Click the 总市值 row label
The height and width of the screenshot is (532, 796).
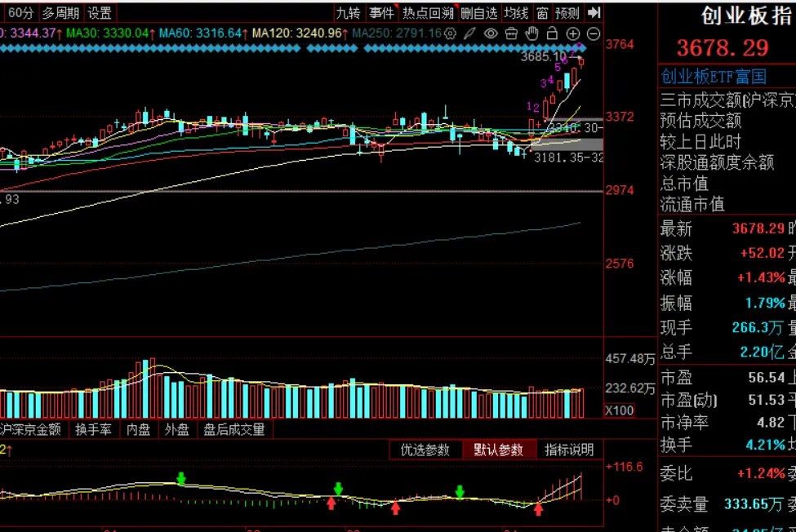tap(684, 183)
